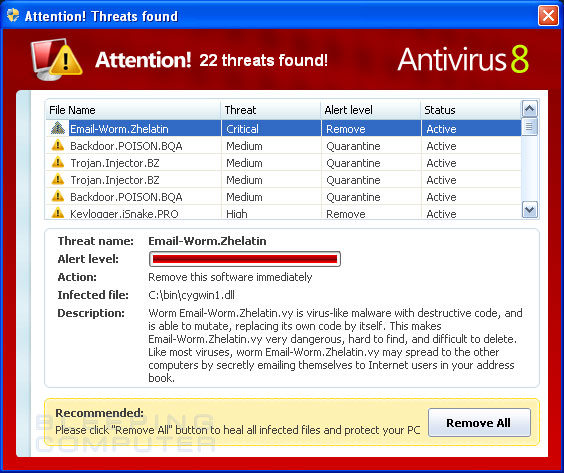
Task: Close the Threats found dialog
Action: 548,15
